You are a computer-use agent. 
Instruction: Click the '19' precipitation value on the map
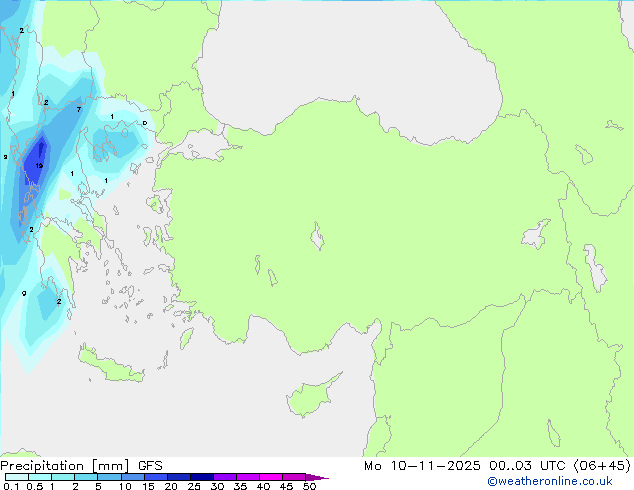tap(39, 166)
